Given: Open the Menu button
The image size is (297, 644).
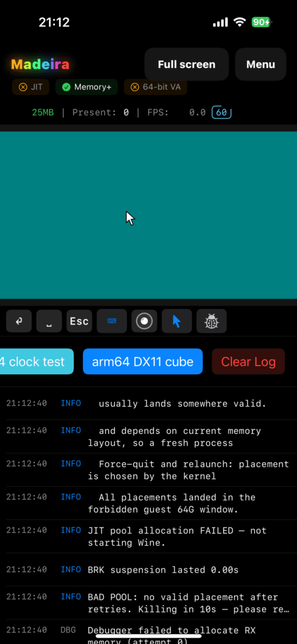Looking at the screenshot, I should pos(261,65).
